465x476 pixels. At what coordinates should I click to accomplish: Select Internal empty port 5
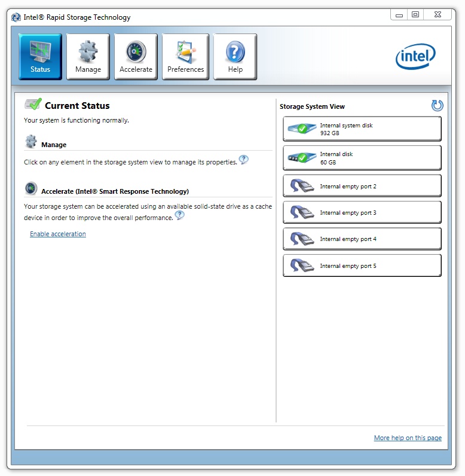[362, 266]
